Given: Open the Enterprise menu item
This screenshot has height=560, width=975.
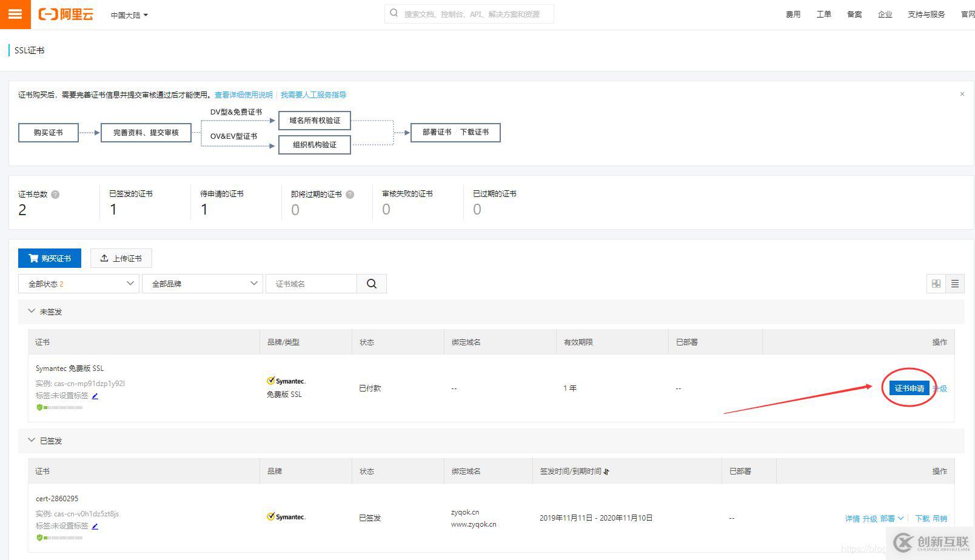Looking at the screenshot, I should tap(885, 15).
